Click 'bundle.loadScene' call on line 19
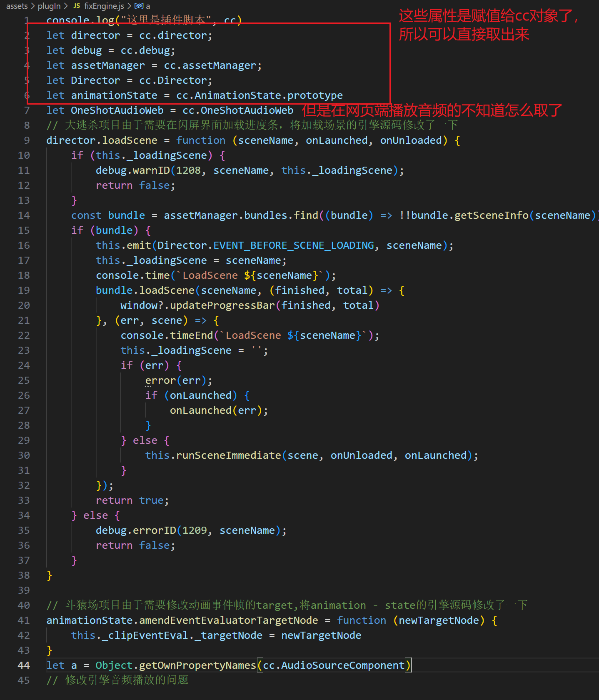Image resolution: width=599 pixels, height=700 pixels. point(145,290)
